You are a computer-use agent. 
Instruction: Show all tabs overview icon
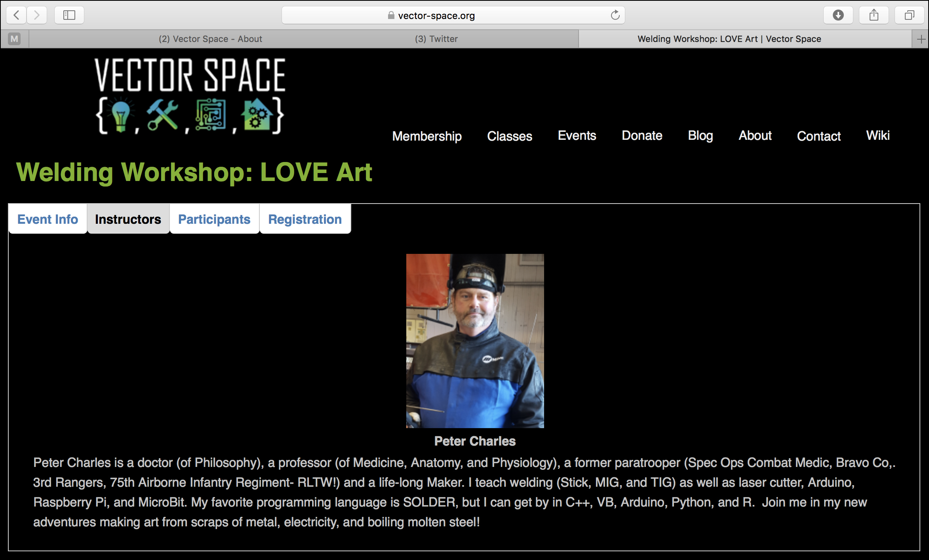[909, 15]
